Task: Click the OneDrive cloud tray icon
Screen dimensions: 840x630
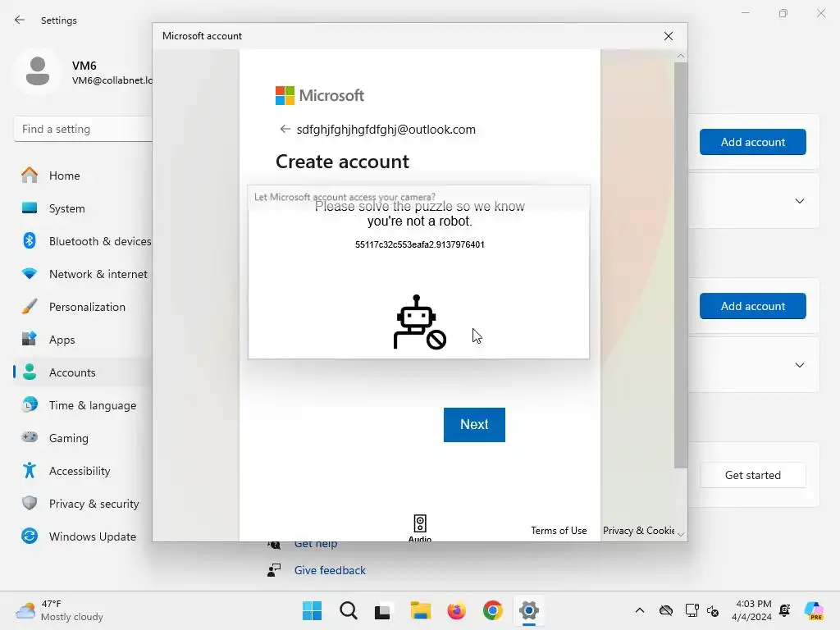Action: click(666, 610)
